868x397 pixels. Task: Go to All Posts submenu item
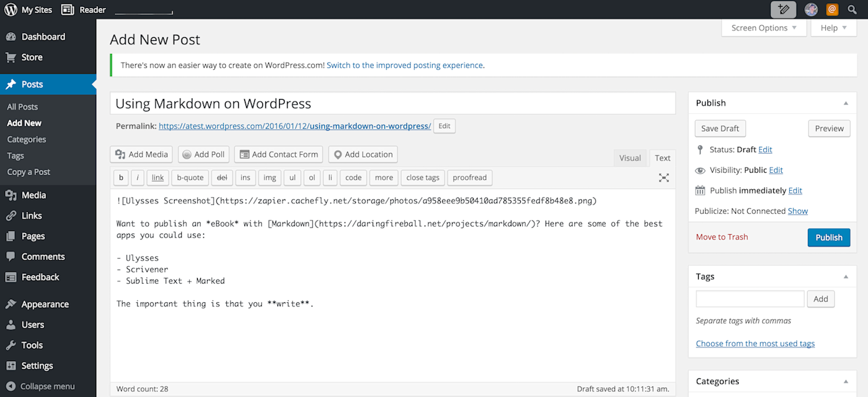22,107
